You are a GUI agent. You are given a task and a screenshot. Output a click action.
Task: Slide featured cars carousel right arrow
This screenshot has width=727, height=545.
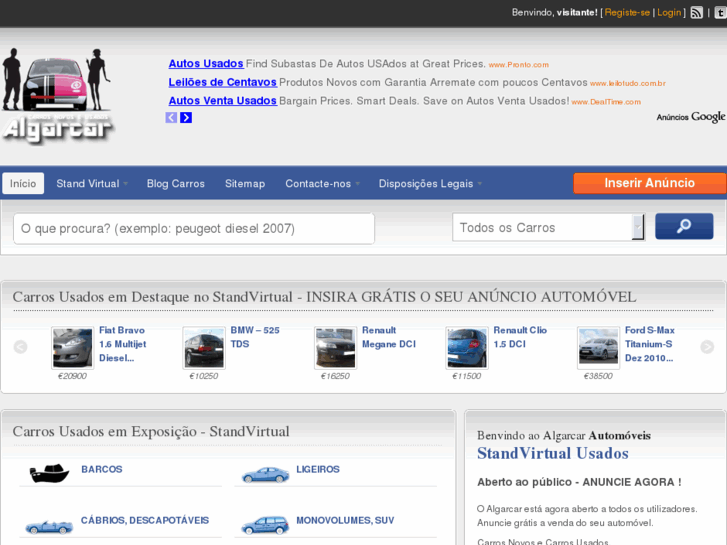(707, 346)
